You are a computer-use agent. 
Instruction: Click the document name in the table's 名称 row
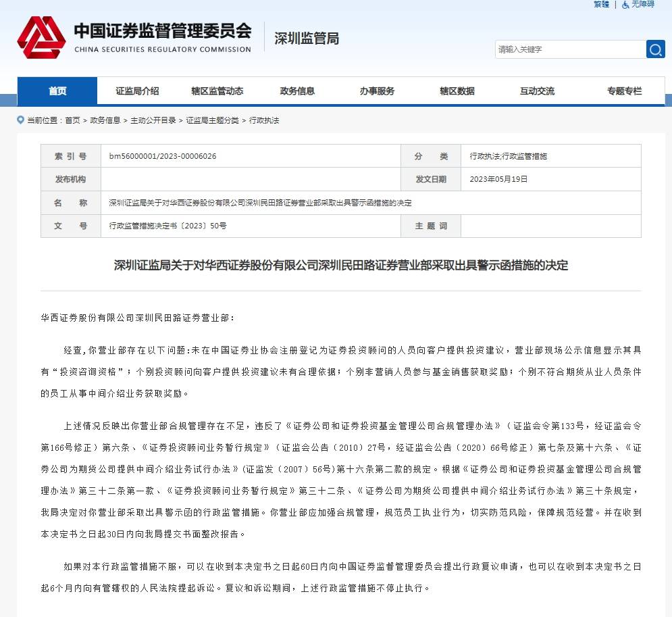pos(260,203)
